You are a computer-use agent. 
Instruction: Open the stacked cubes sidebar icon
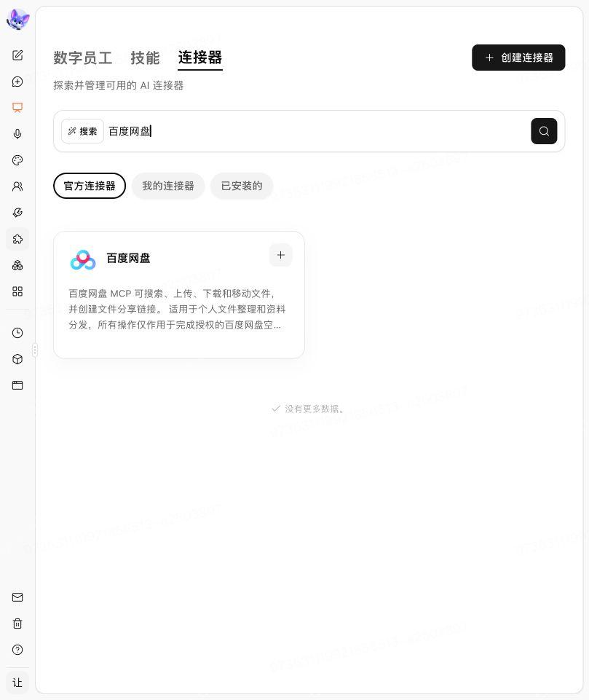[x=17, y=265]
